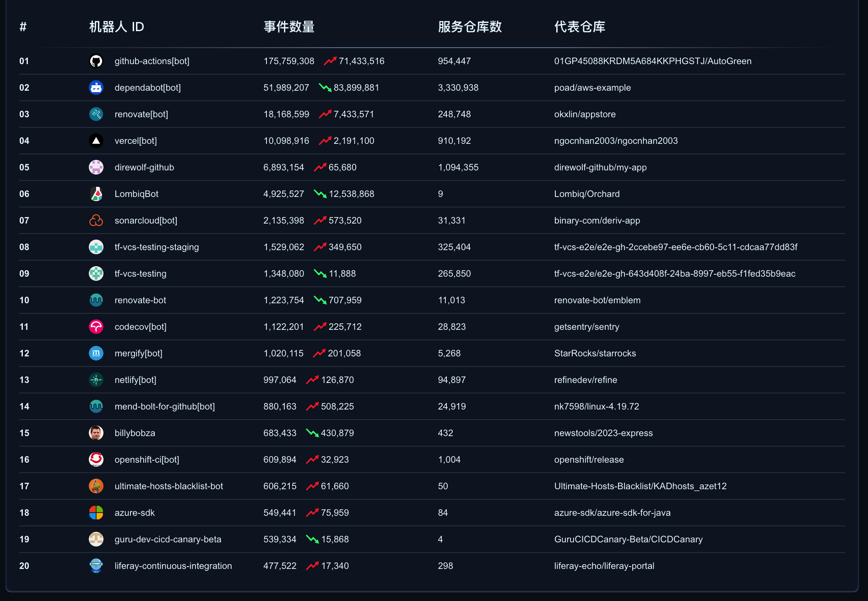Open repository getsentry/sentry
The width and height of the screenshot is (868, 601).
pyautogui.click(x=586, y=327)
